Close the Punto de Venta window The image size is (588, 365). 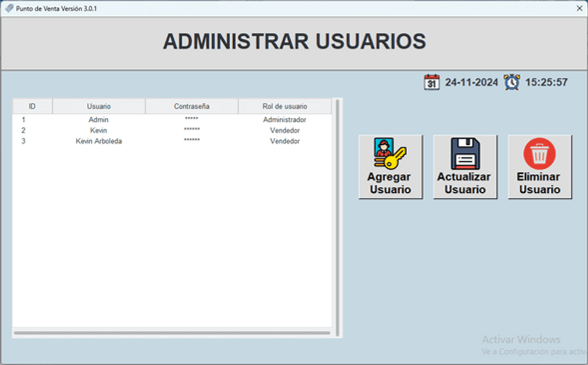tap(579, 8)
